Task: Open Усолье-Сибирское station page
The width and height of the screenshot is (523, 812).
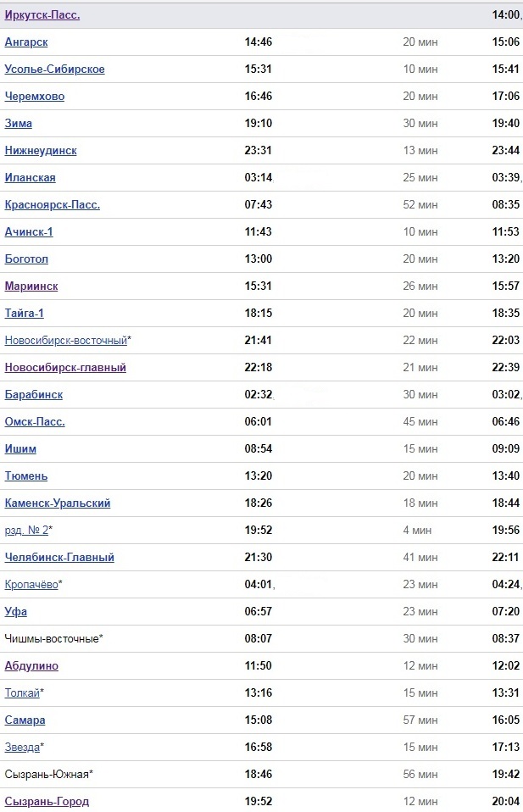Action: pyautogui.click(x=54, y=70)
